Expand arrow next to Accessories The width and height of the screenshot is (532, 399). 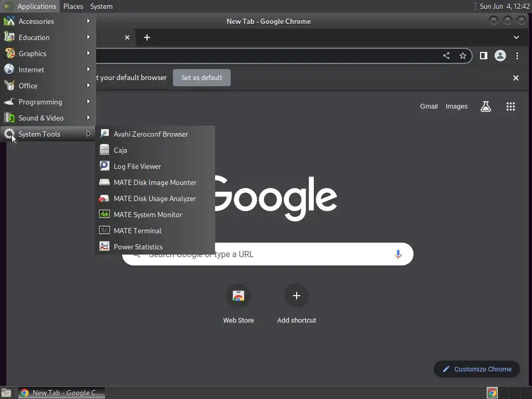88,21
